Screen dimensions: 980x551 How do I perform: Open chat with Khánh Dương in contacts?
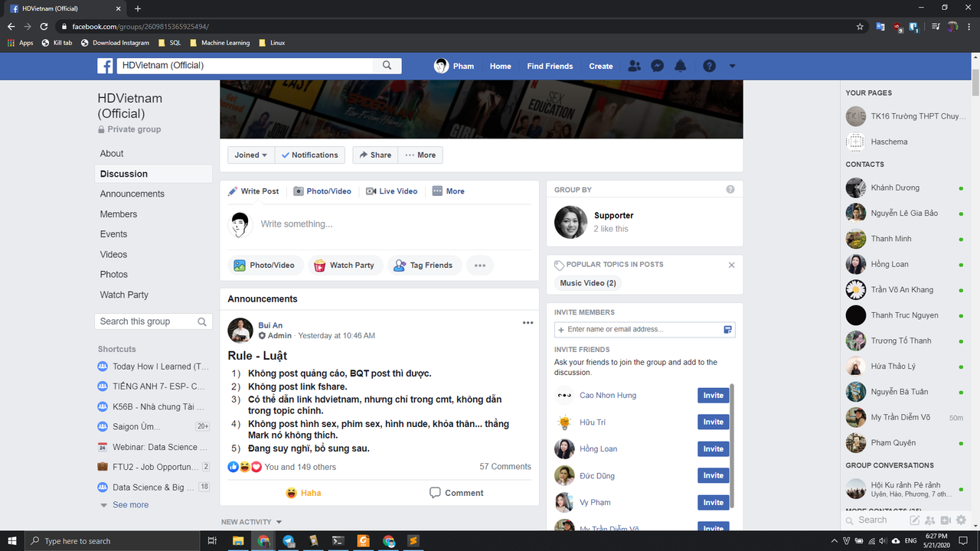coord(905,187)
